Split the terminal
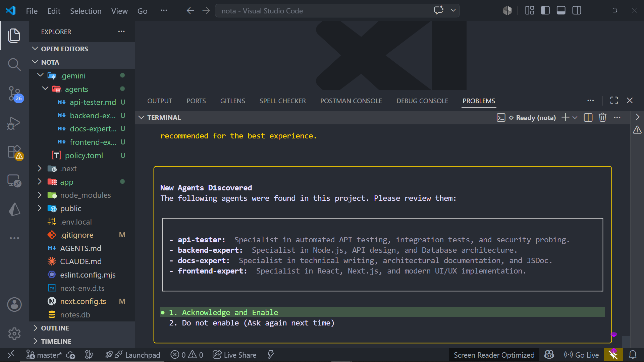The width and height of the screenshot is (644, 362). [588, 118]
